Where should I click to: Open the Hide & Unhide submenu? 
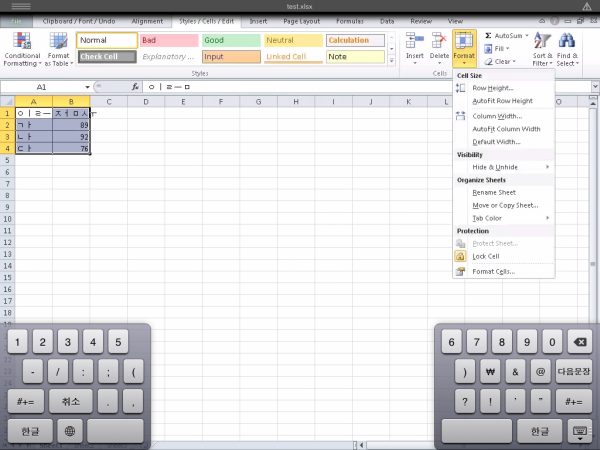pos(503,167)
